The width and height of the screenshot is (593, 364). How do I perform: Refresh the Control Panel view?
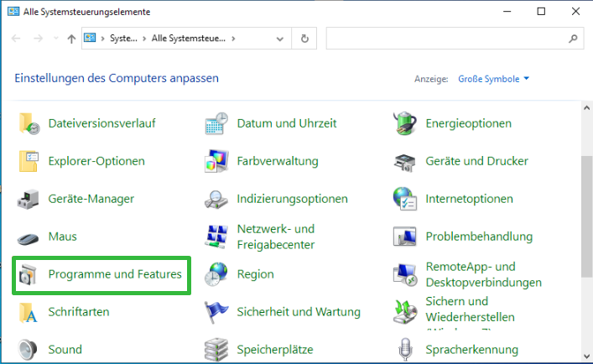304,39
